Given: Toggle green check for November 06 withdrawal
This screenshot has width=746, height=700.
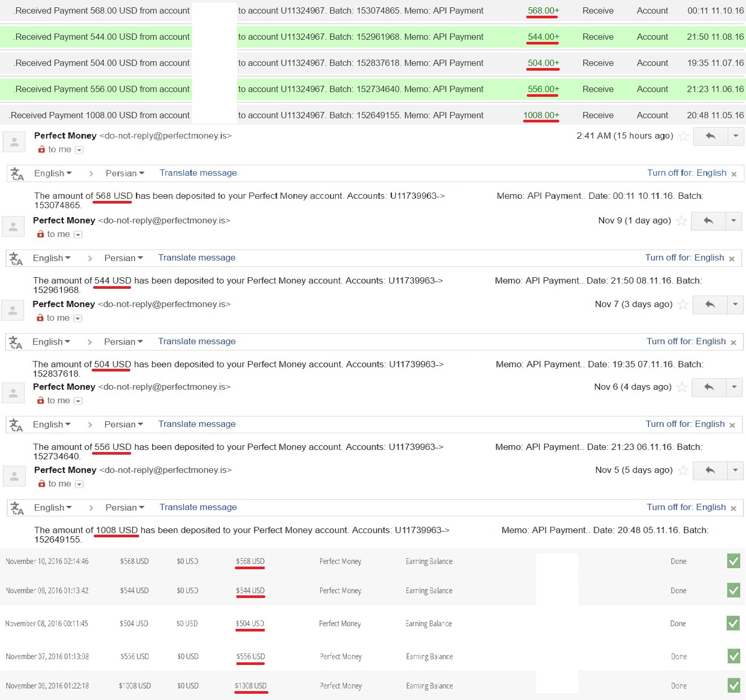Looking at the screenshot, I should click(x=734, y=685).
